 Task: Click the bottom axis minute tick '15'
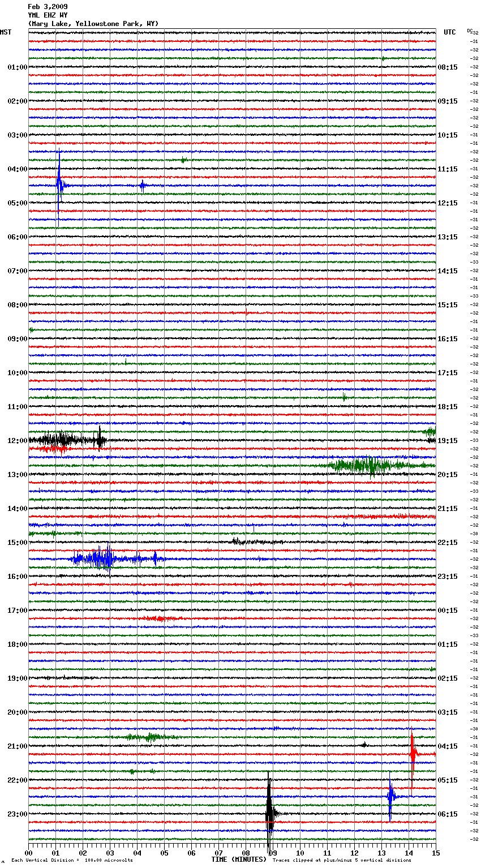436,853
